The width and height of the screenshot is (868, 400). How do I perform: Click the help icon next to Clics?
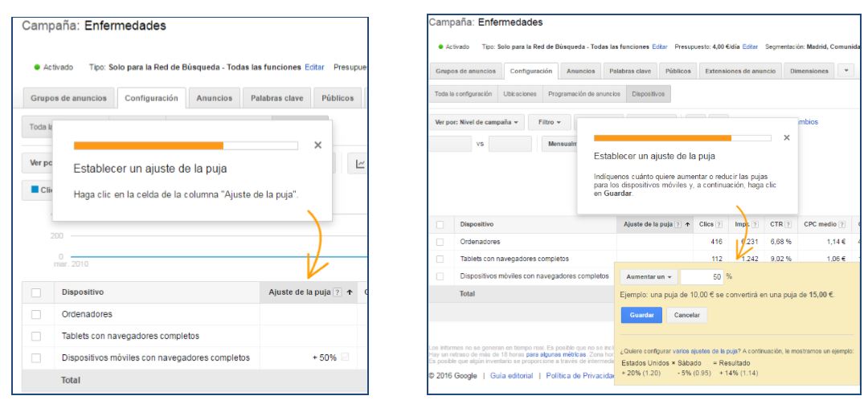click(719, 225)
